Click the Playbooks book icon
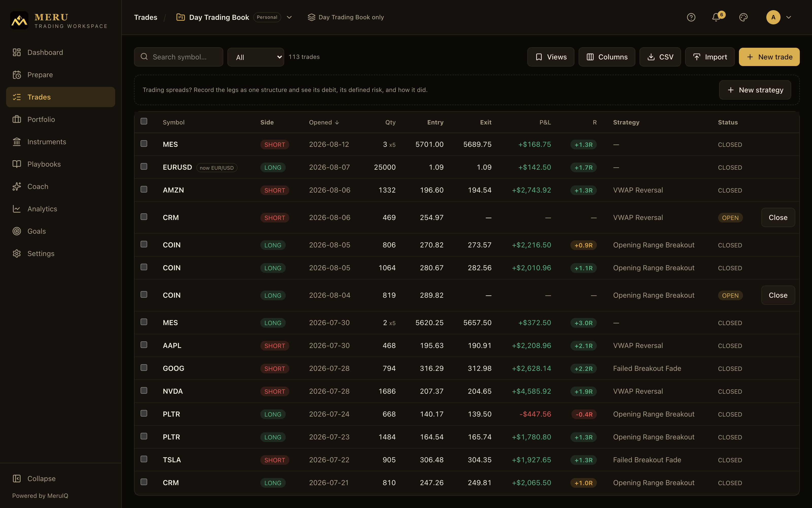The image size is (812, 508). 17,164
